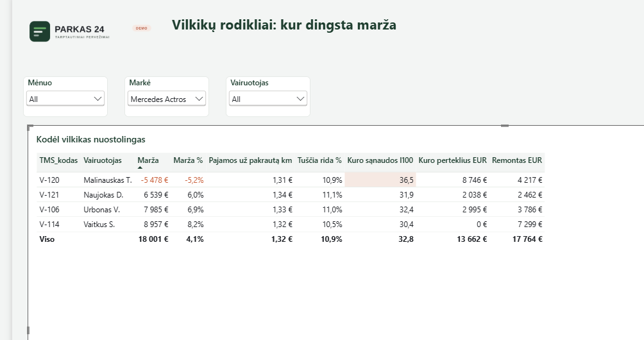Sort by Tuščia rida % column header
644x340 pixels.
(x=319, y=160)
